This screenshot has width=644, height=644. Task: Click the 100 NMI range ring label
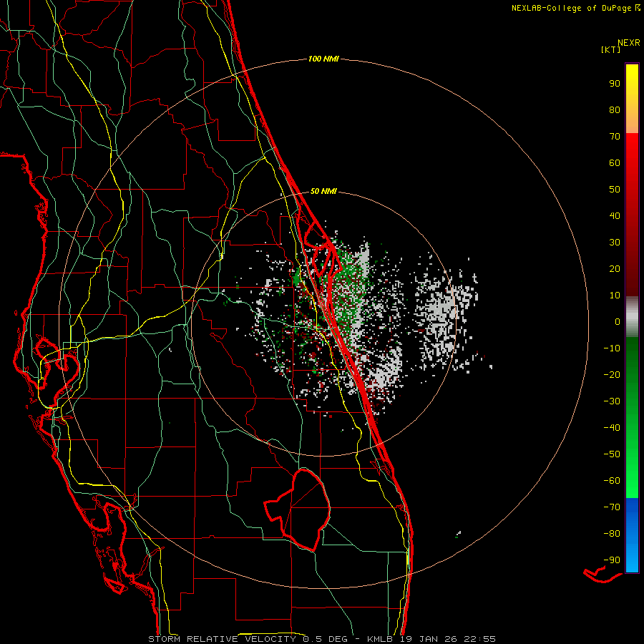(323, 59)
